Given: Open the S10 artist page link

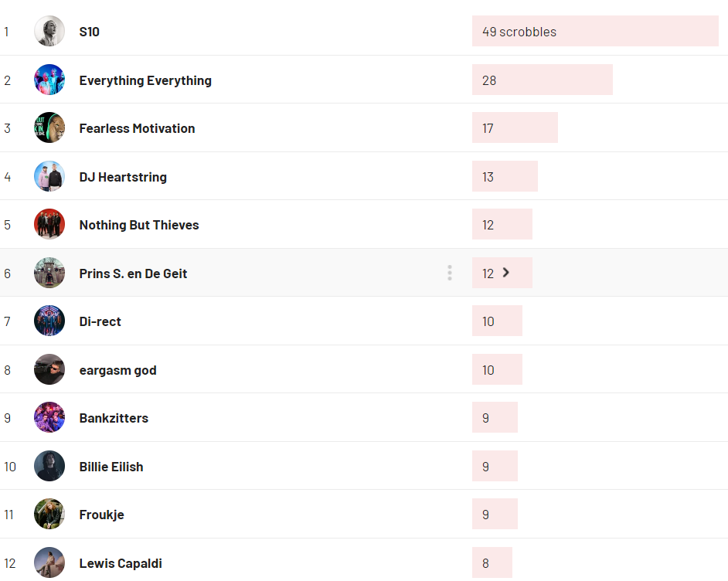Looking at the screenshot, I should (89, 32).
